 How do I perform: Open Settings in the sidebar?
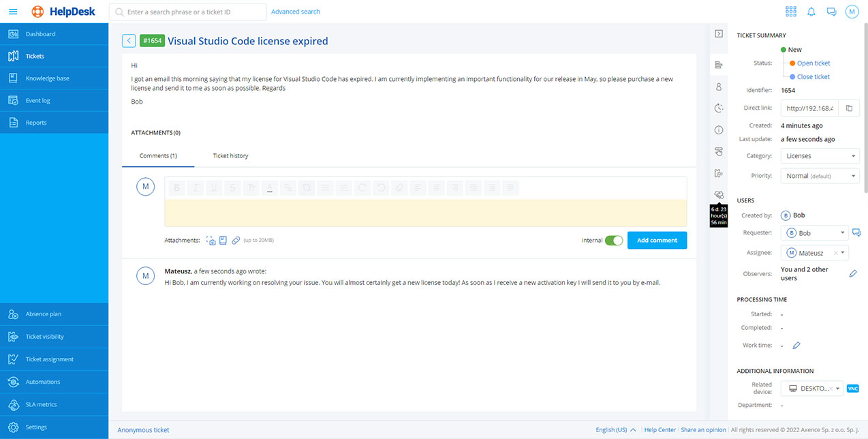[x=55, y=427]
